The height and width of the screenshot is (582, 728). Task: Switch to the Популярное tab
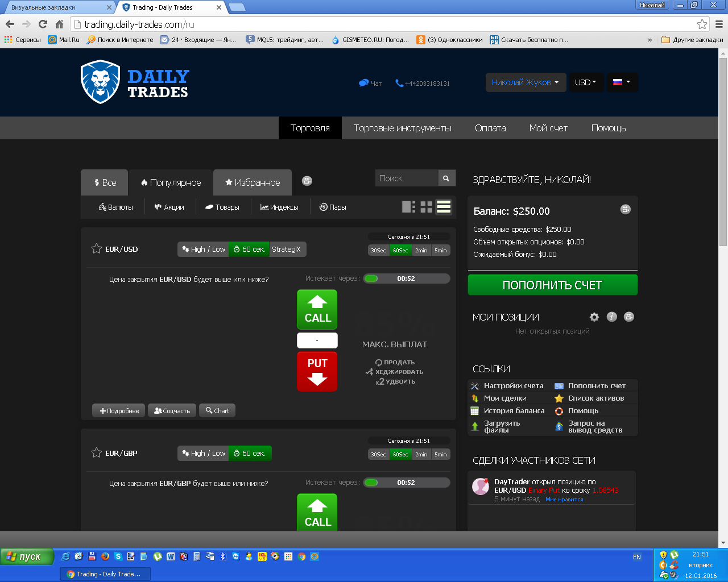tap(171, 182)
